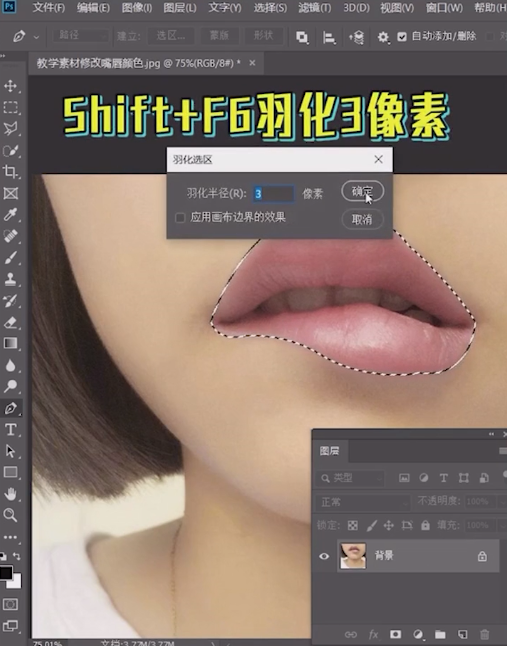Image resolution: width=507 pixels, height=646 pixels.
Task: Toggle 自动添加/删除 checkbox
Action: (402, 37)
